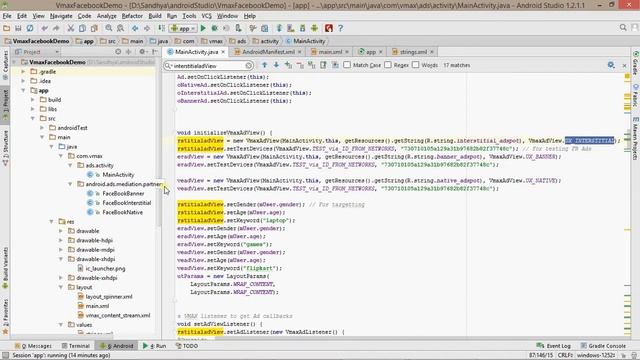The width and height of the screenshot is (640, 360).
Task: Go to previous search occurrence arrow
Action: coord(264,65)
